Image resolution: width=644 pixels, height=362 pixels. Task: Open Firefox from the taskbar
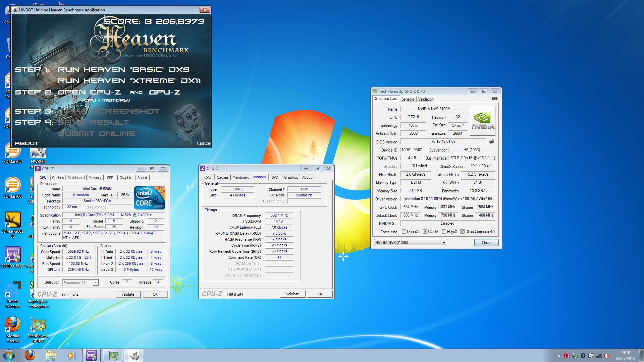pyautogui.click(x=30, y=355)
